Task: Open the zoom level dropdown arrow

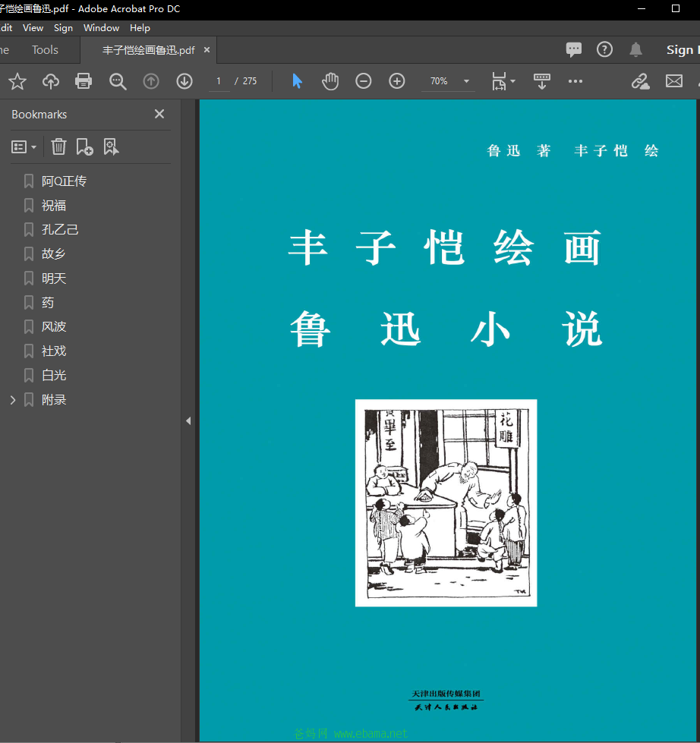Action: coord(466,81)
